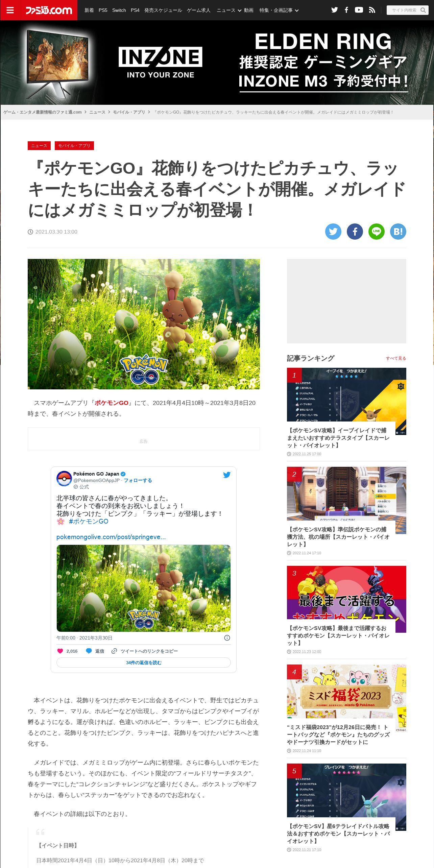Open the hamburger menu icon
Screen dimensions: 434x868
pyautogui.click(x=10, y=10)
